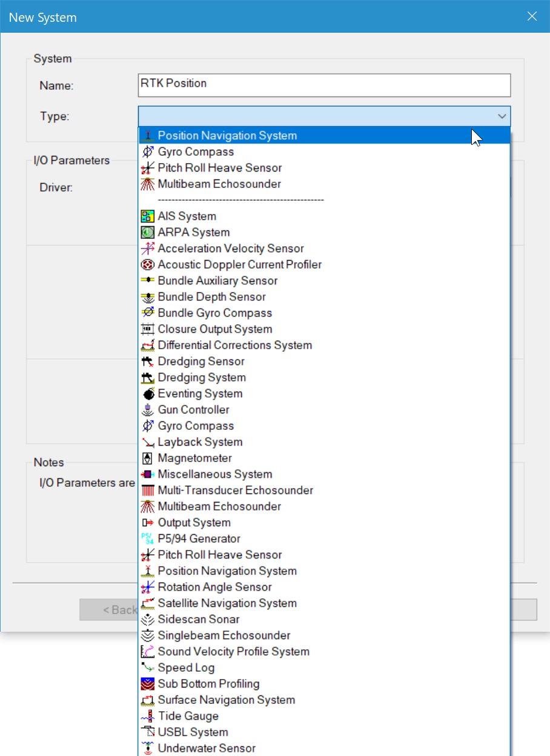Viewport: 550px width, 756px height.
Task: Choose Sound Velocity Profile System
Action: pyautogui.click(x=233, y=652)
